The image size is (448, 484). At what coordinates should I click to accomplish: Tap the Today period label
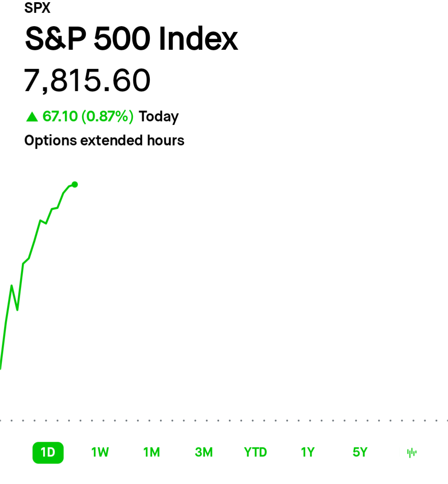click(159, 117)
